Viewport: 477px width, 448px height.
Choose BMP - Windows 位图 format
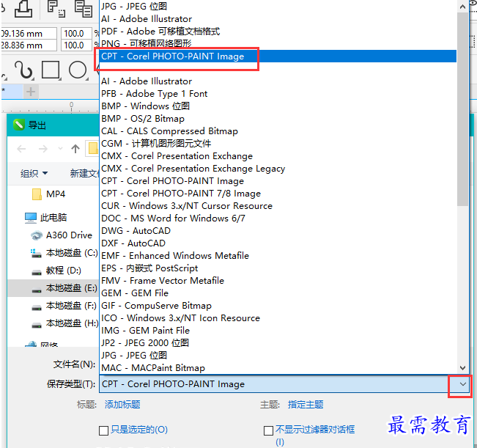(278, 106)
